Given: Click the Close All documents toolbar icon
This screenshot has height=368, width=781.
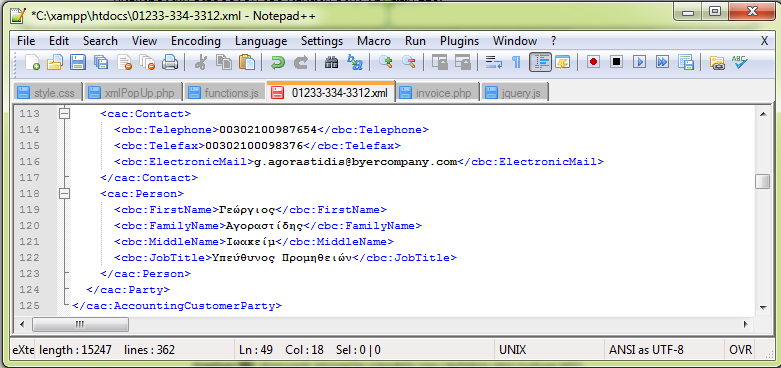Looking at the screenshot, I should tap(147, 62).
